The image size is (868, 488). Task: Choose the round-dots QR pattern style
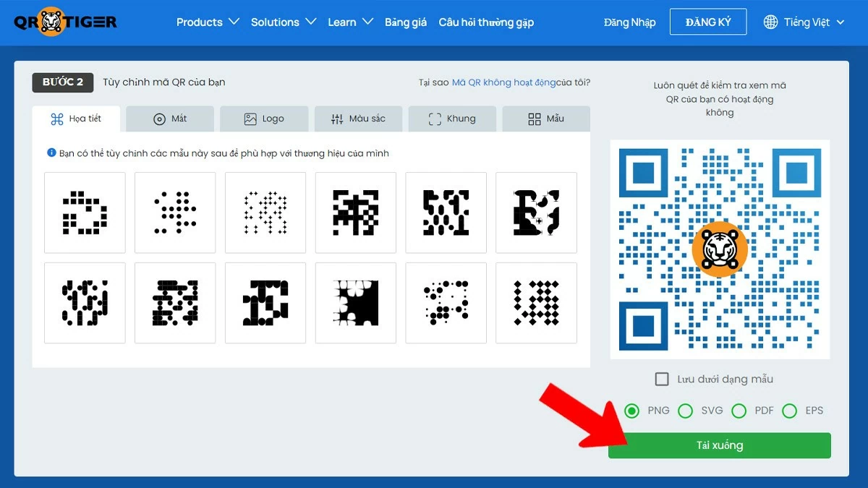[x=175, y=212]
